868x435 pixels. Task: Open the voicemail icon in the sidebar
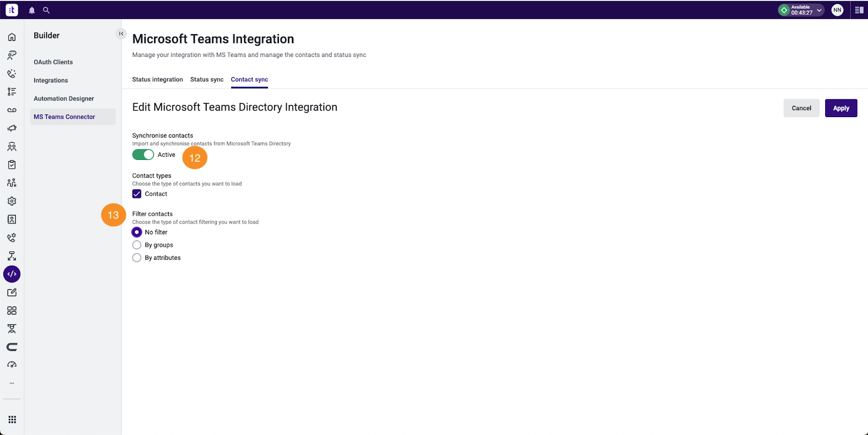click(x=12, y=110)
